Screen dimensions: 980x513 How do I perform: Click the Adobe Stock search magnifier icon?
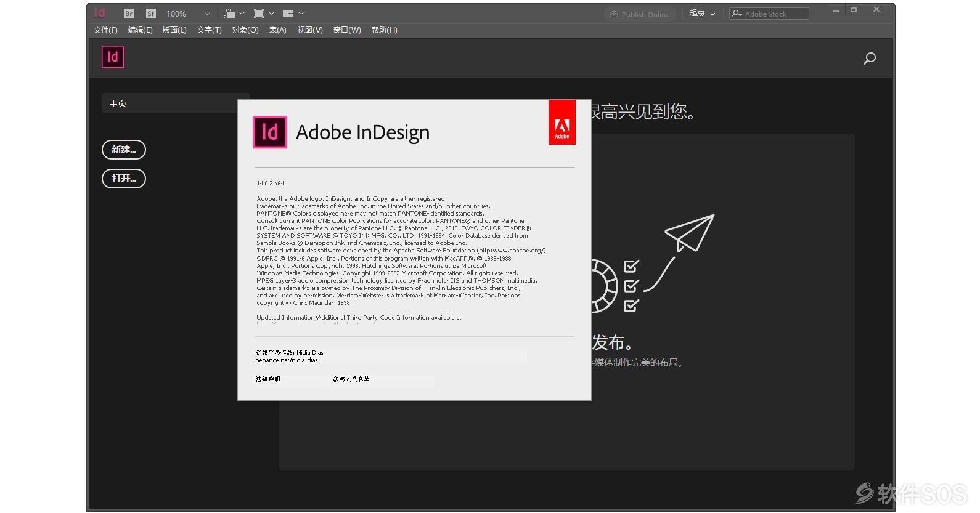coord(737,14)
